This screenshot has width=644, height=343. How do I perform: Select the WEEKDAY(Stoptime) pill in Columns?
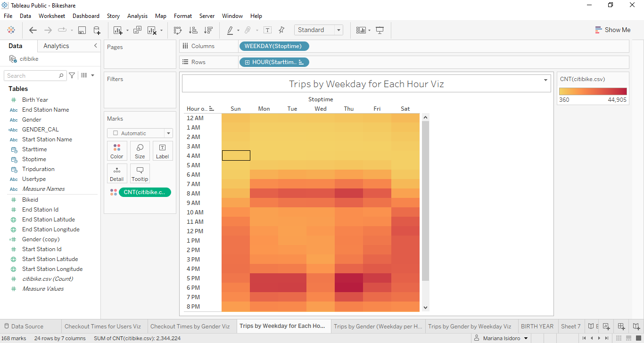[274, 46]
